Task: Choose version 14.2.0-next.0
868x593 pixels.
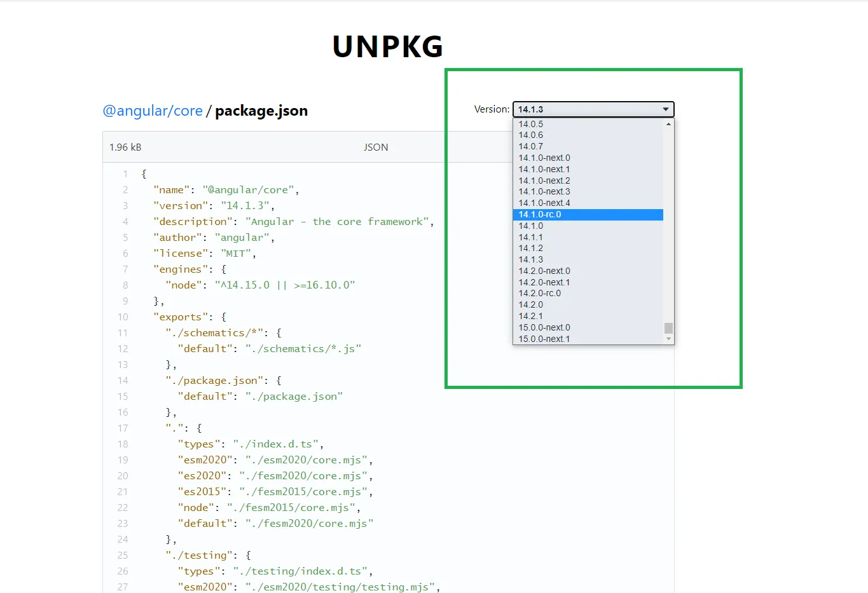Action: pos(588,271)
